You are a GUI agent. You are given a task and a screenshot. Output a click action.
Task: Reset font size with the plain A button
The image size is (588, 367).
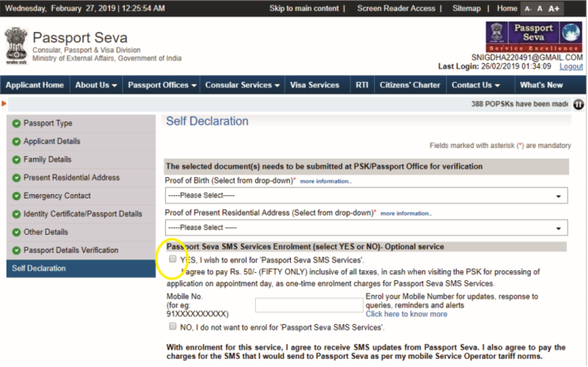(x=539, y=8)
